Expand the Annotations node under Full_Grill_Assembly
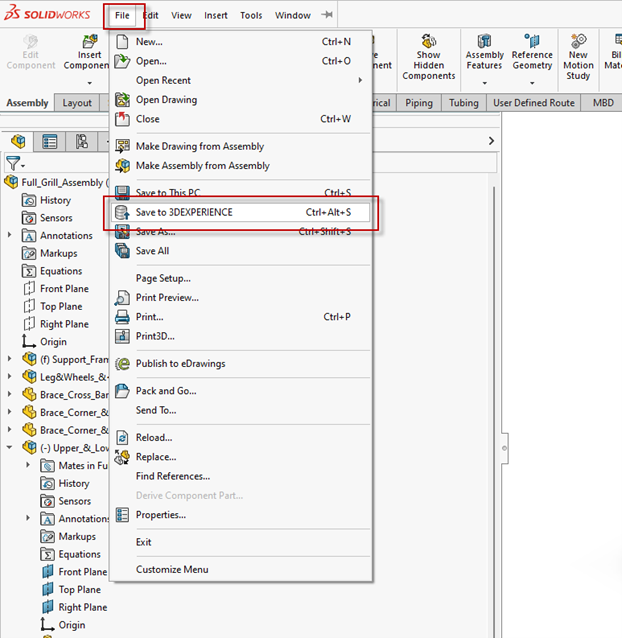 coord(9,235)
